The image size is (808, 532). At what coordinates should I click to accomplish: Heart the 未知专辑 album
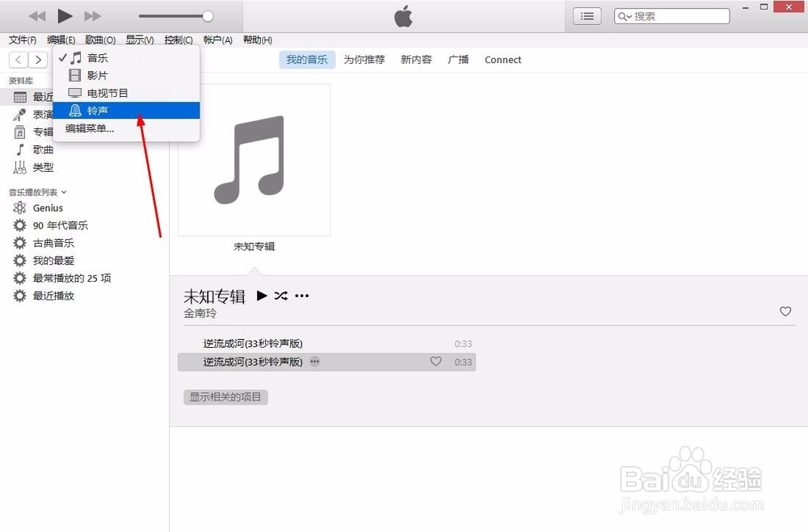785,311
